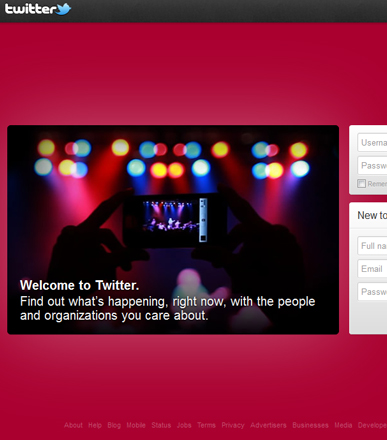This screenshot has height=440, width=387.
Task: Focus the login Password field
Action: coord(372,165)
